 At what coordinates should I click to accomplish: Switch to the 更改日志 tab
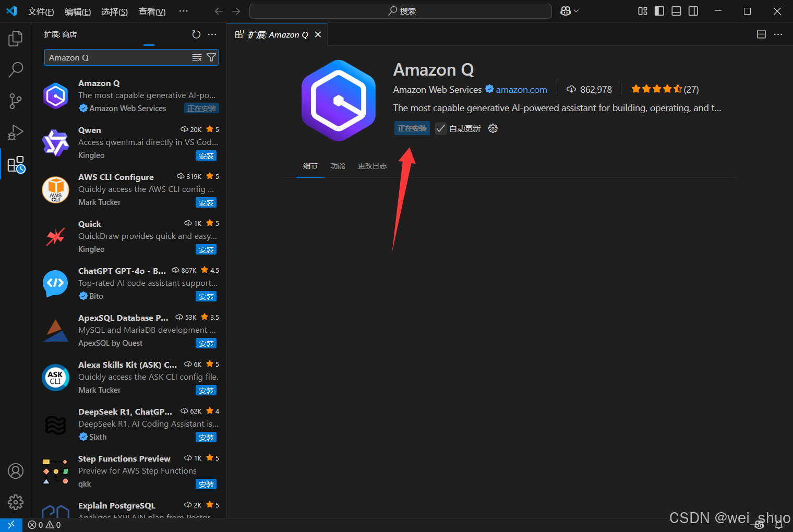373,166
